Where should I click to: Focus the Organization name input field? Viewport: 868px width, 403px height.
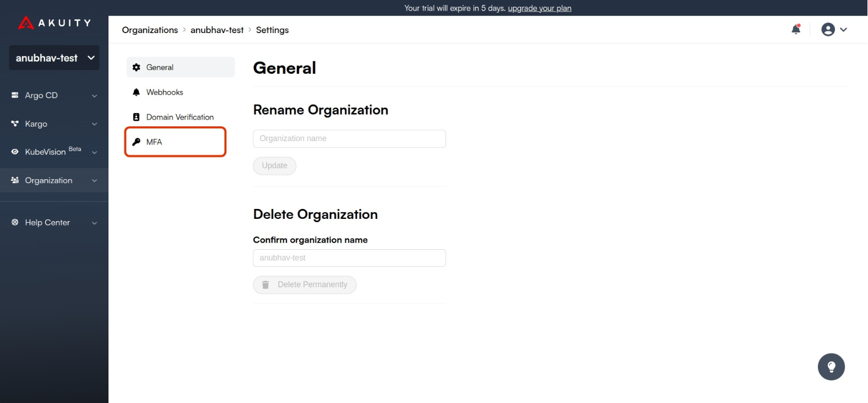[349, 138]
